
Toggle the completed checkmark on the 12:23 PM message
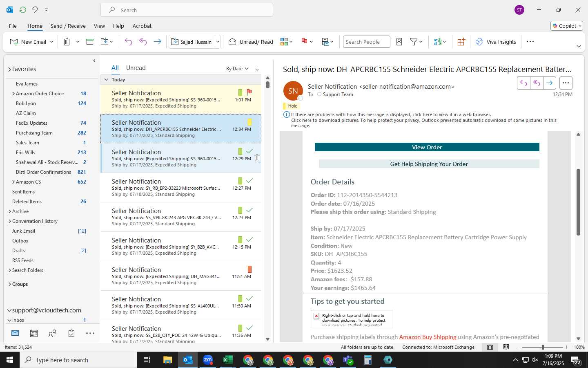[x=249, y=210]
